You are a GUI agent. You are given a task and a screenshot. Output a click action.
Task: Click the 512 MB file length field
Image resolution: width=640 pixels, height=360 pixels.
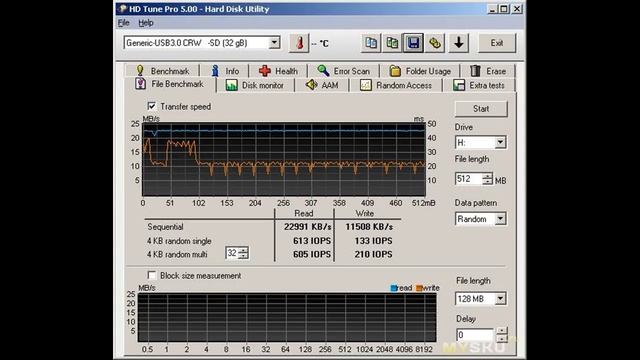click(x=469, y=179)
